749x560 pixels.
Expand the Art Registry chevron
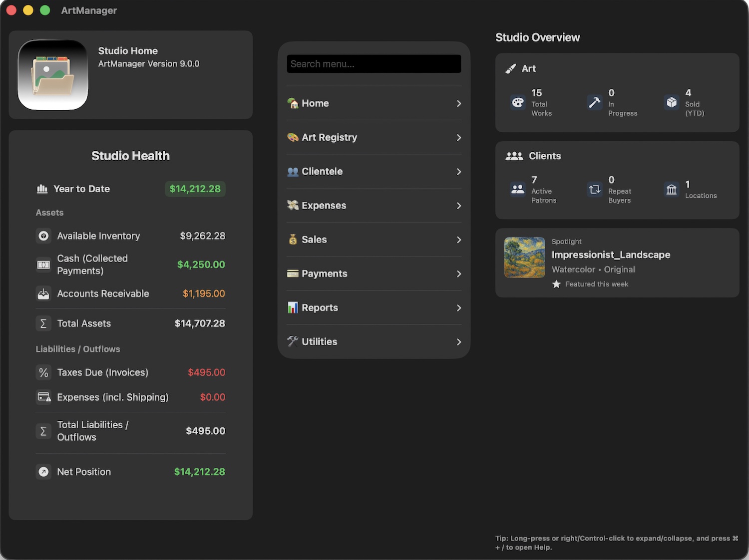click(x=458, y=138)
